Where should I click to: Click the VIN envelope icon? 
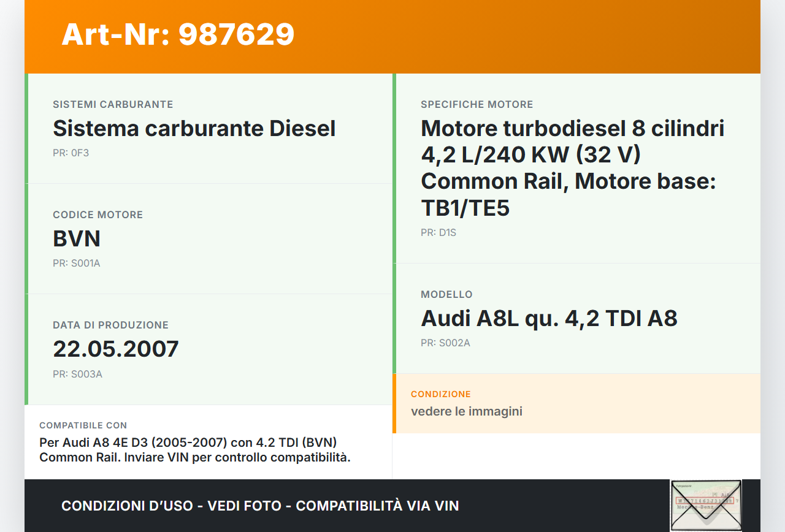point(706,506)
